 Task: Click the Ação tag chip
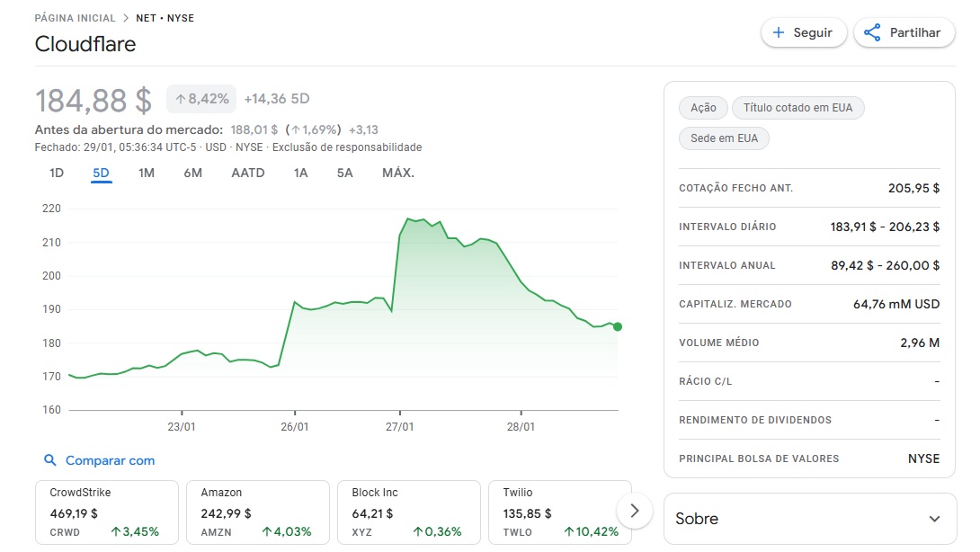click(x=703, y=108)
